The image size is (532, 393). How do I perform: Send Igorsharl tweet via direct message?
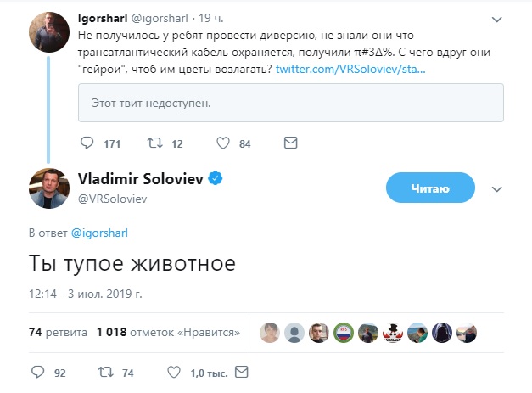pyautogui.click(x=289, y=143)
